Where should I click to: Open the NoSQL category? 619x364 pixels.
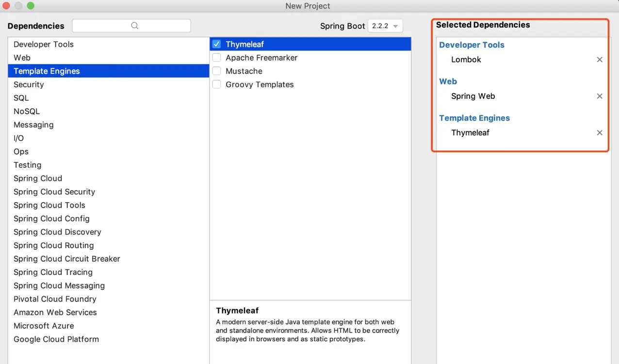[x=109, y=111]
